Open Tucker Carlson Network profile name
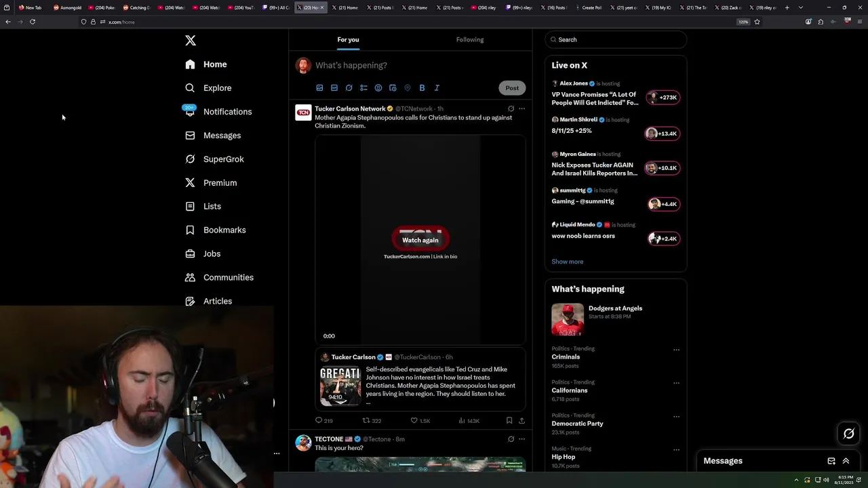 pyautogui.click(x=350, y=108)
